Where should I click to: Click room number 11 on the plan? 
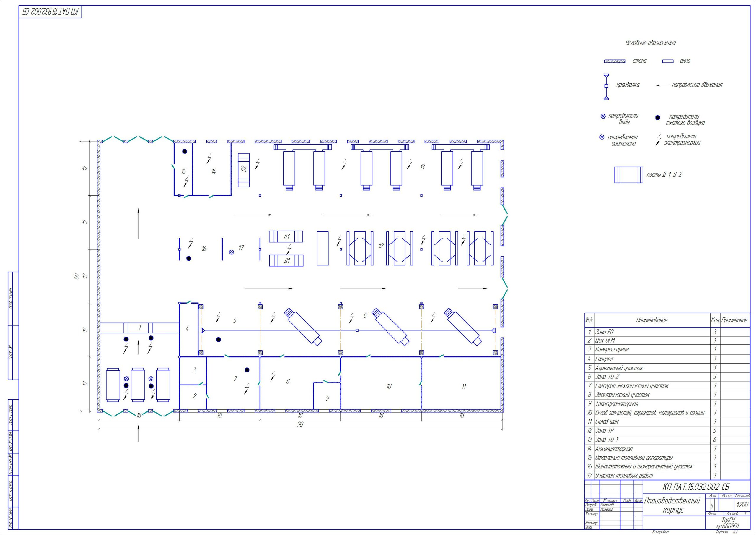click(x=464, y=386)
